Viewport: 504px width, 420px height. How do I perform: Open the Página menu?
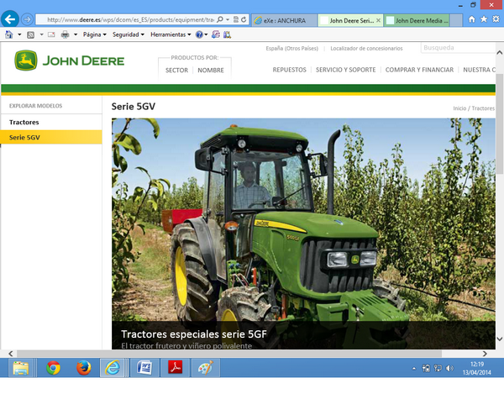tap(94, 34)
